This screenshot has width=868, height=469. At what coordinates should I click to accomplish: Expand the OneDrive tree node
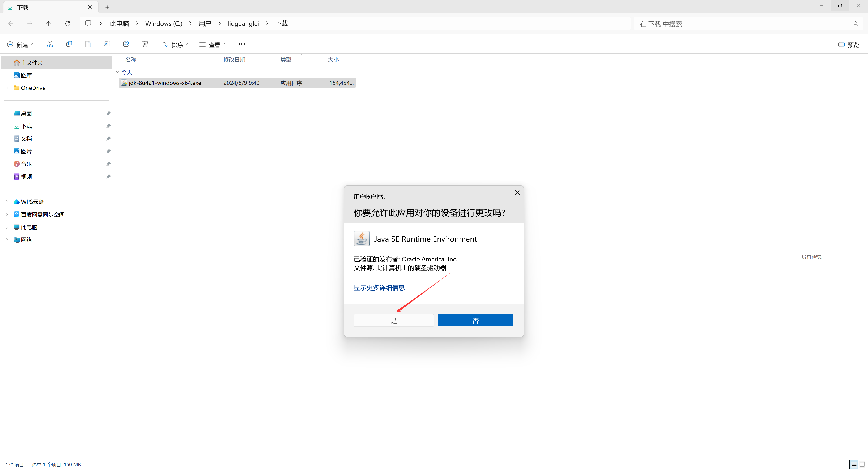coord(7,88)
